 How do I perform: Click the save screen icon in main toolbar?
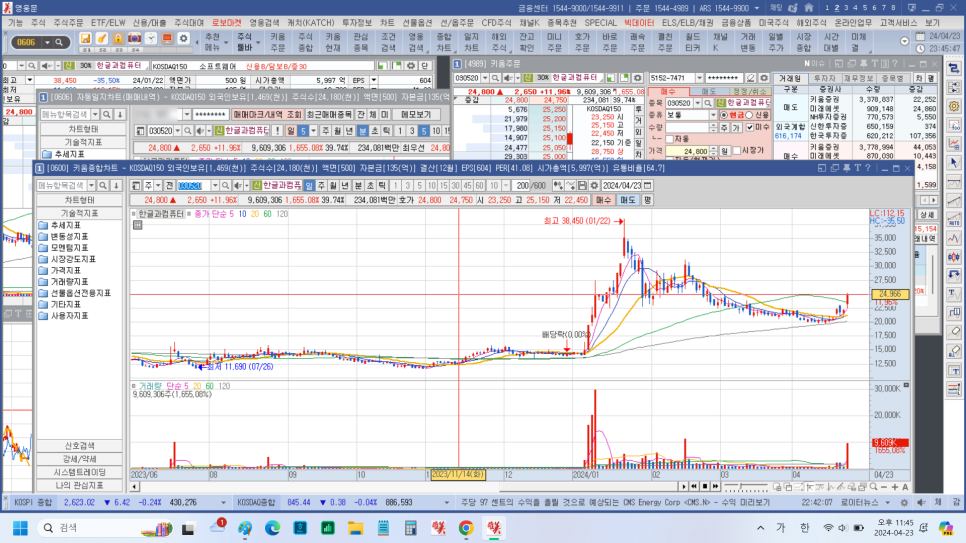pyautogui.click(x=85, y=39)
